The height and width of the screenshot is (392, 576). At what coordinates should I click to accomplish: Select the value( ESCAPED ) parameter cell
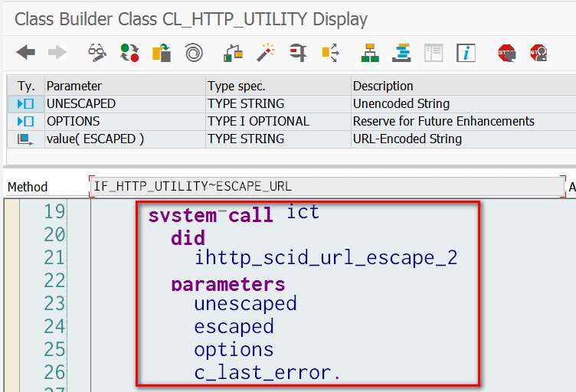pyautogui.click(x=125, y=139)
